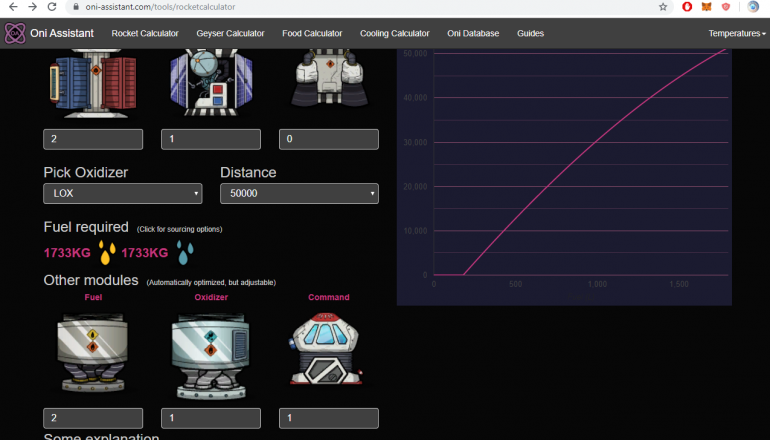Click the Oxidizer tank count field
The image size is (770, 440).
point(211,418)
